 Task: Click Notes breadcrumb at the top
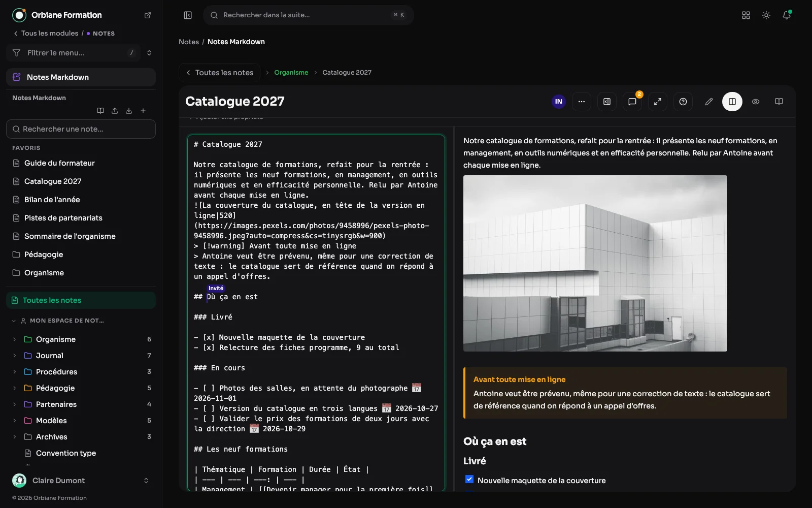click(x=189, y=42)
